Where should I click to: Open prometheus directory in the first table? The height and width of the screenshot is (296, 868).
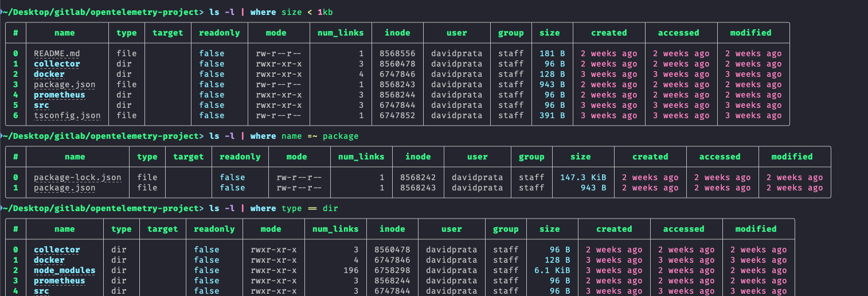pos(60,95)
